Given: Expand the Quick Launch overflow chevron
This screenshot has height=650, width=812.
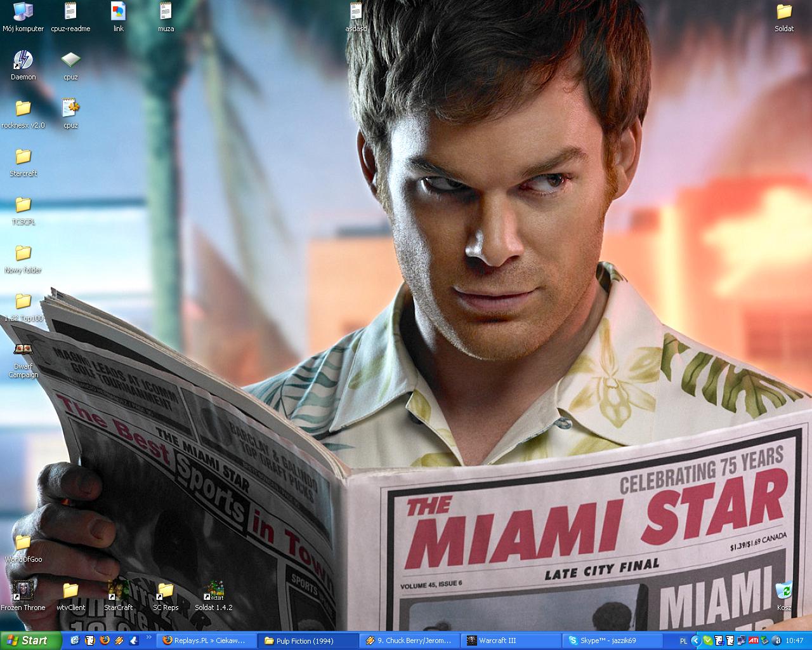Looking at the screenshot, I should [149, 637].
